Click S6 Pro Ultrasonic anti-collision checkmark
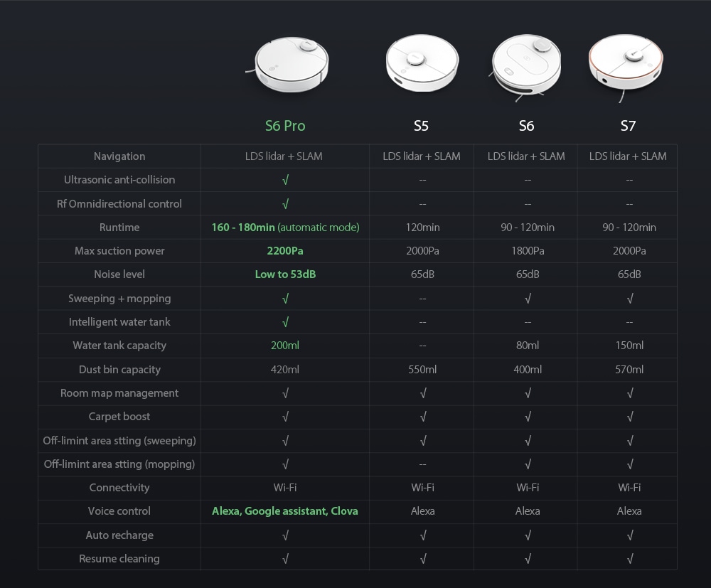 (285, 180)
